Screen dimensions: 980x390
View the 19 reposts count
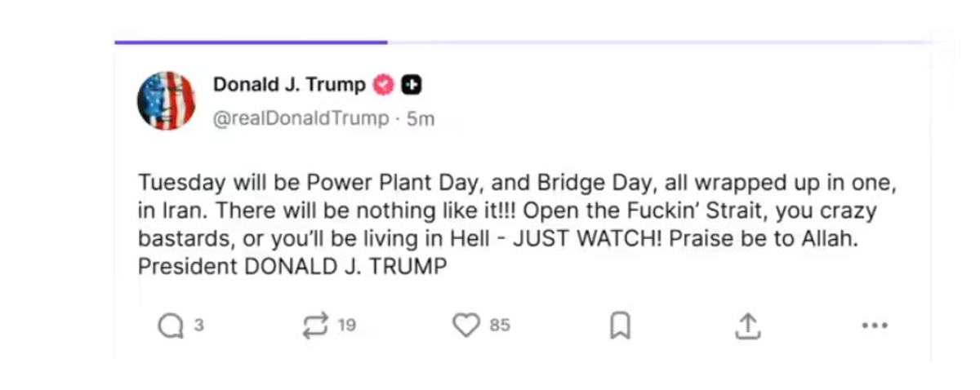347,326
